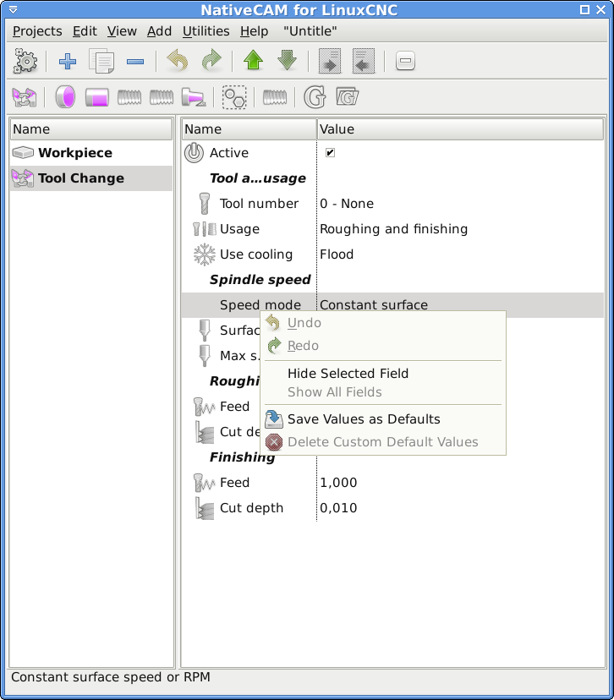The height and width of the screenshot is (700, 614).
Task: Click the blue plus add icon
Action: 68,61
